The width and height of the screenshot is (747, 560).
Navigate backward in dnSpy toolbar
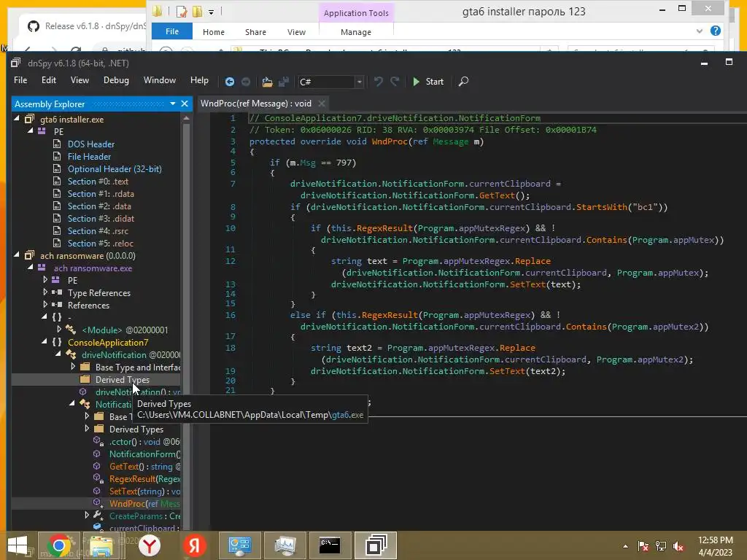pos(230,82)
